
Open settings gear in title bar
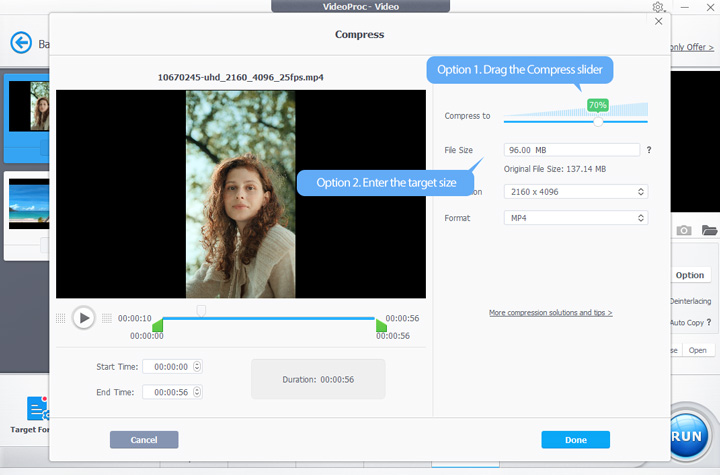(658, 7)
